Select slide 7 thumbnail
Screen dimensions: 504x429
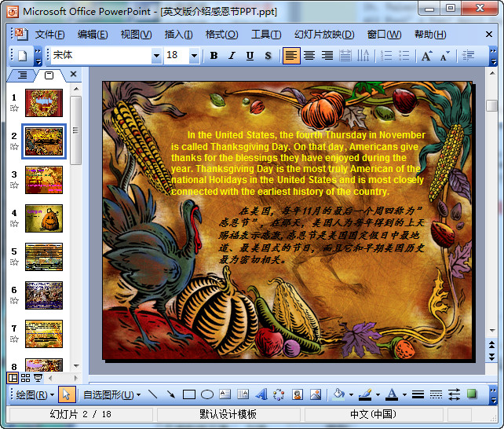click(x=44, y=334)
